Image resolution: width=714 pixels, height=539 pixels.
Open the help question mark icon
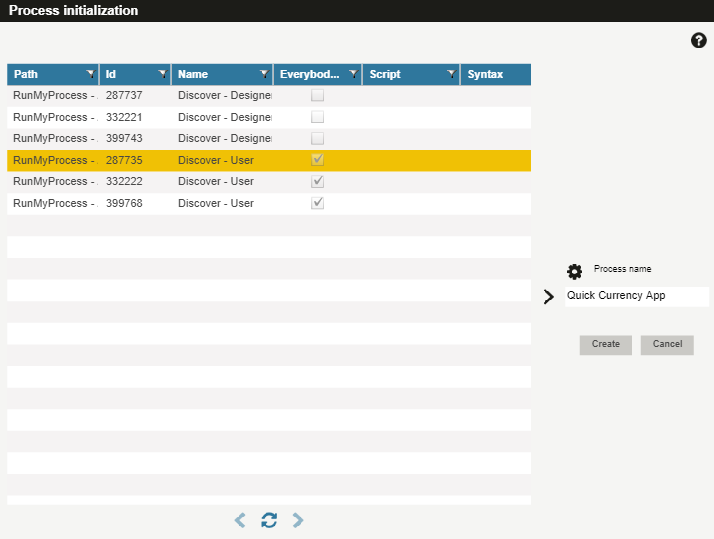coord(699,40)
